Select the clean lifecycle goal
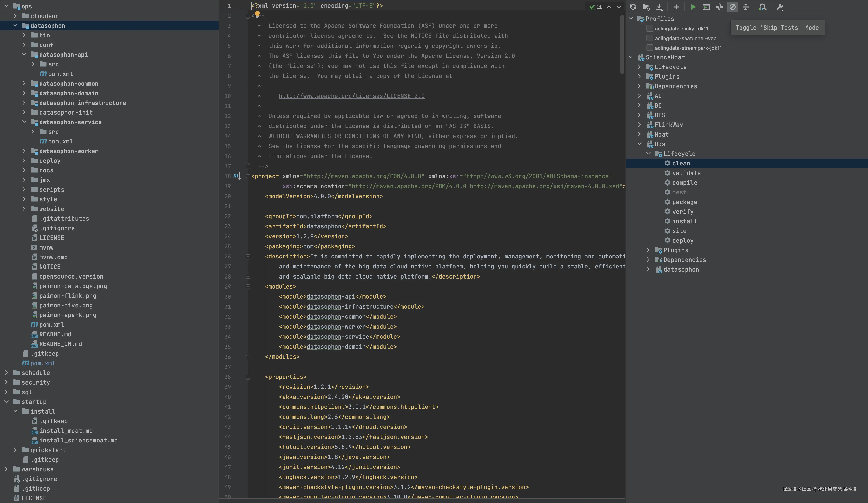Screen dimensions: 868x503 tap(681, 163)
